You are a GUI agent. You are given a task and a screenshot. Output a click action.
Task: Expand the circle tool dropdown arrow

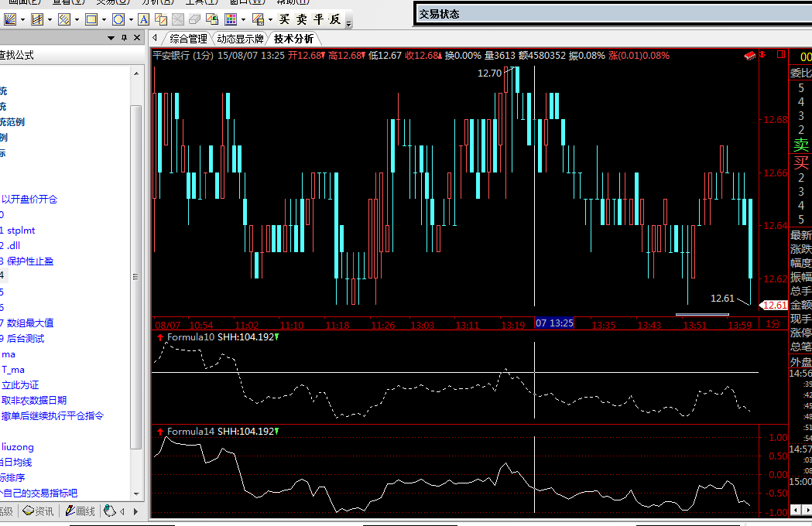(130, 19)
